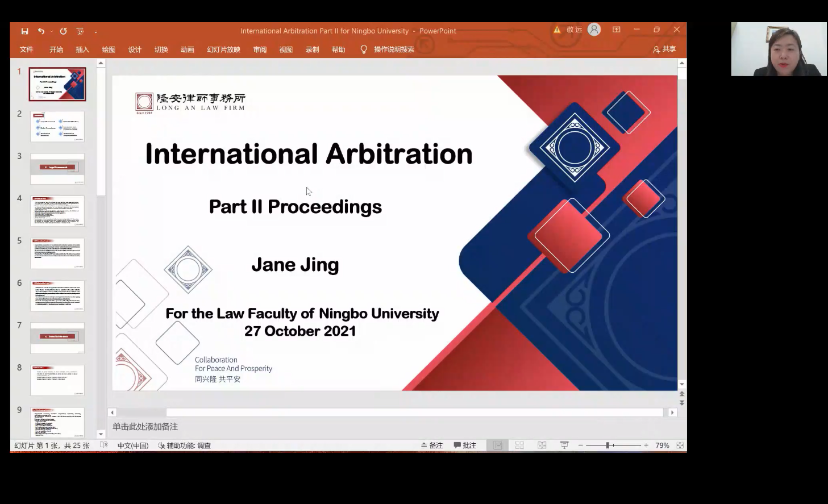Start Slide Show from status bar icon
The width and height of the screenshot is (828, 504).
tap(564, 445)
